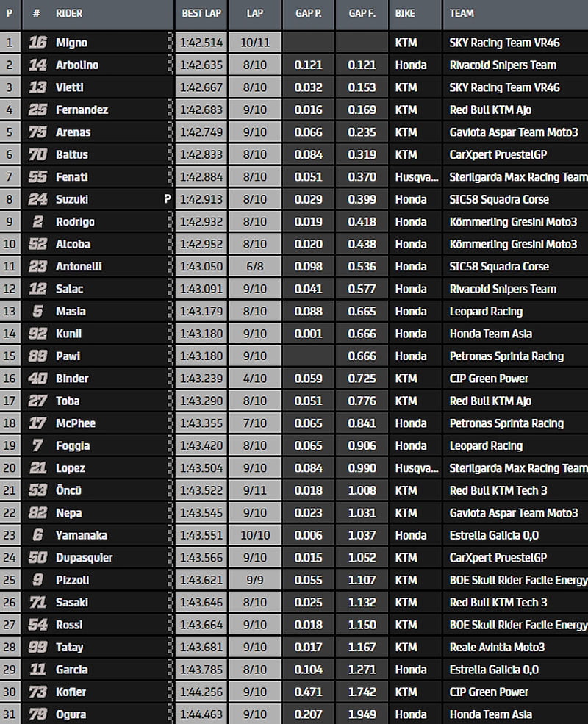Click the RIDER column header
588x724 pixels.
[69, 13]
